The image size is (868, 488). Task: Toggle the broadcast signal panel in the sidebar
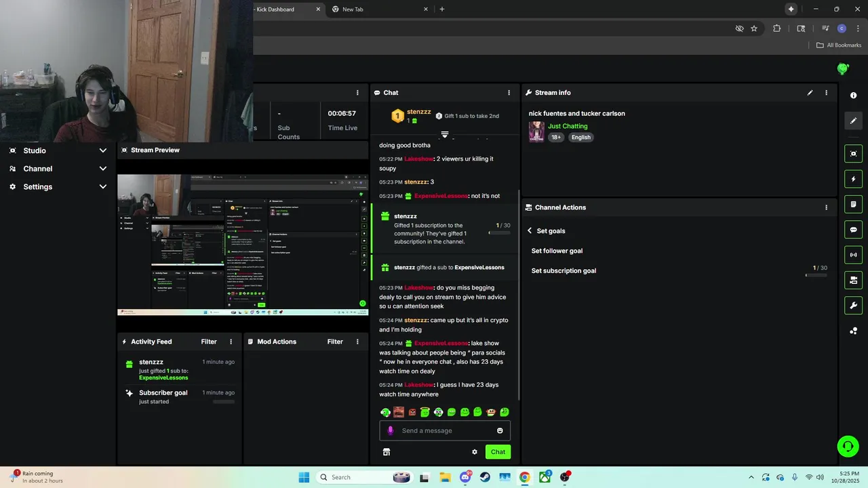click(853, 255)
